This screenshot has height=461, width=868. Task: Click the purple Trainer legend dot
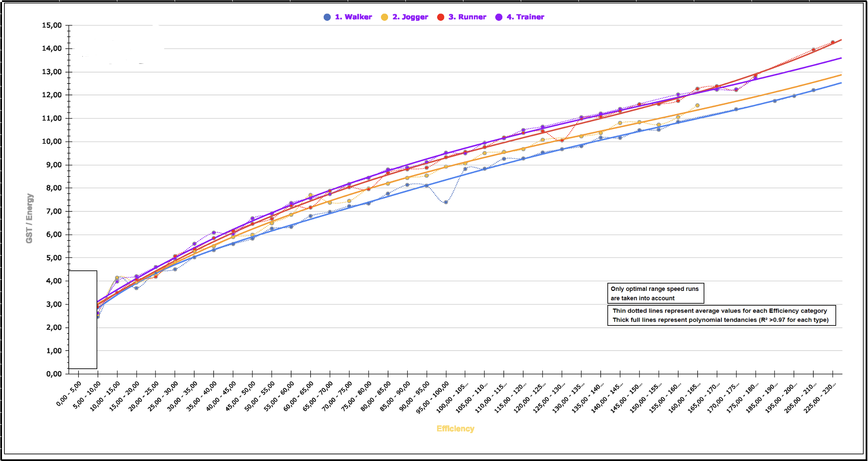[x=499, y=17]
